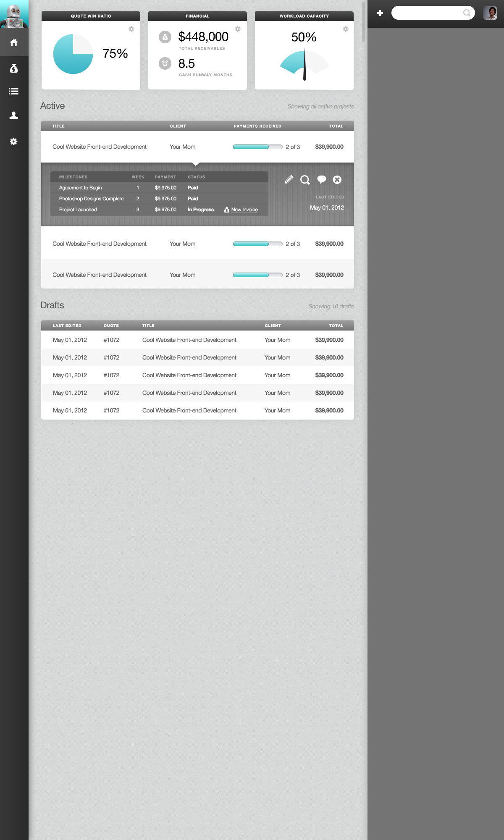Image resolution: width=504 pixels, height=840 pixels.
Task: Click the New Invoice link
Action: (x=244, y=210)
